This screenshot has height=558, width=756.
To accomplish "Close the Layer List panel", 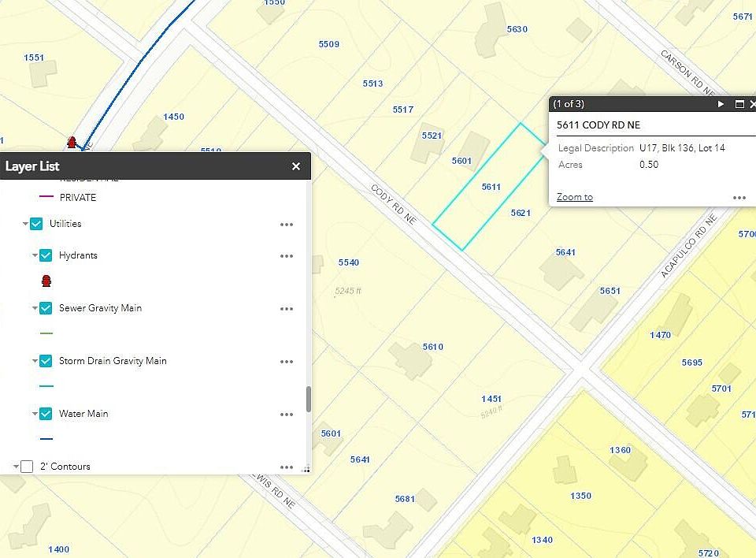I will tap(296, 166).
